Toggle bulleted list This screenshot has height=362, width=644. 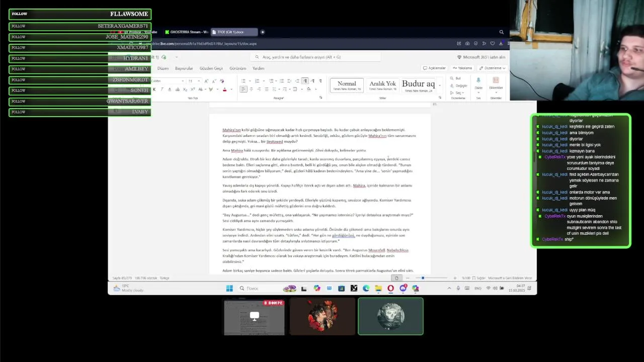243,81
